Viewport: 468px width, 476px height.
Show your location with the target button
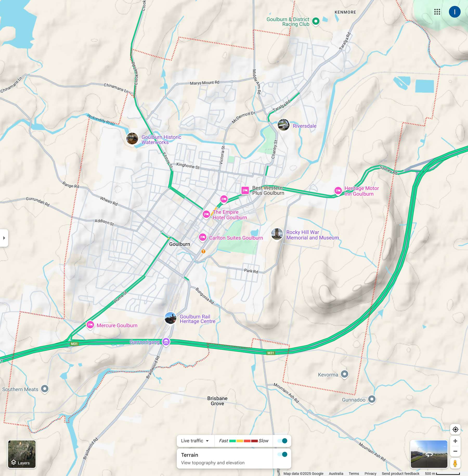[455, 429]
